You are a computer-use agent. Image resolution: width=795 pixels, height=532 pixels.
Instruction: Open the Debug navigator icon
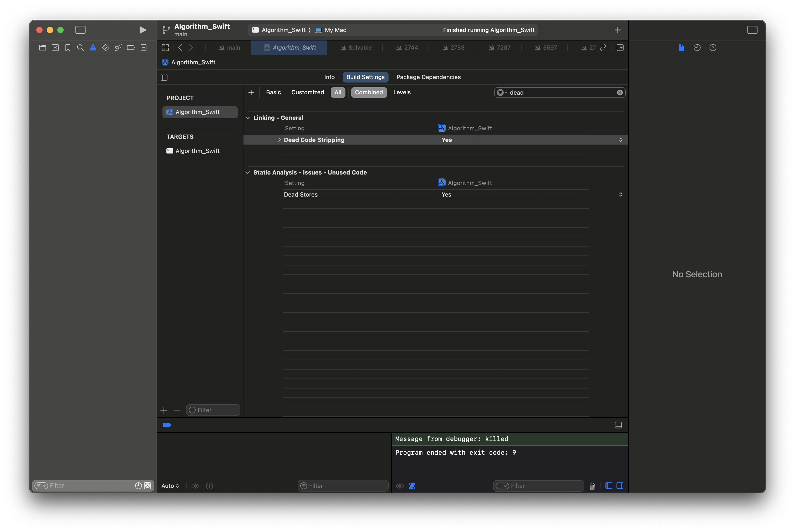click(x=118, y=48)
